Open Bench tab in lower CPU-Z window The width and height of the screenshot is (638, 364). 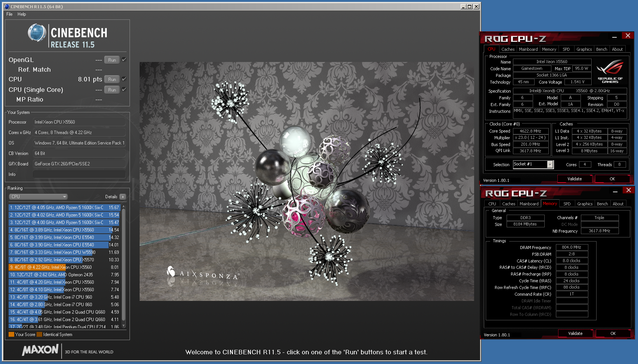[x=602, y=204]
